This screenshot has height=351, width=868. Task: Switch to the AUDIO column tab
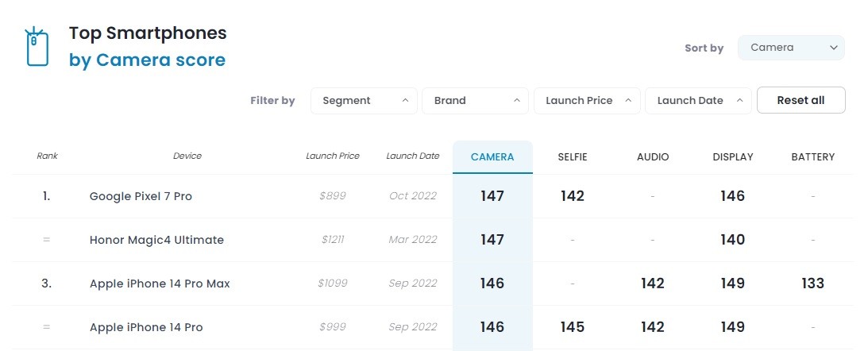(x=653, y=157)
